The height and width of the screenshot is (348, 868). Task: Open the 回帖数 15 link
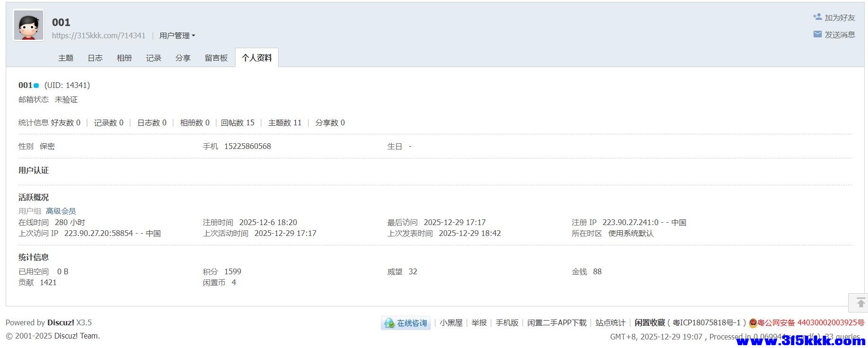click(237, 122)
